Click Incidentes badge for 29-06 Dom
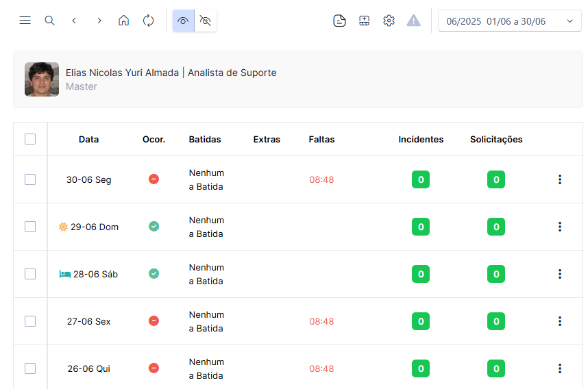The image size is (588, 389). click(x=421, y=227)
